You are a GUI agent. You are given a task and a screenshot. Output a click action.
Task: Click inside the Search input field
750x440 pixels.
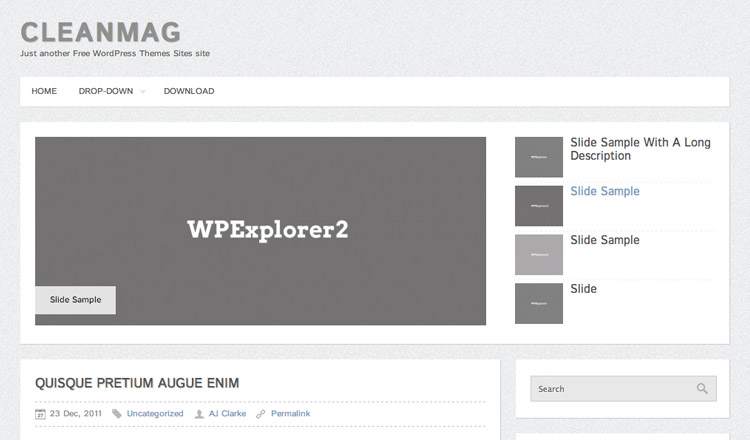tap(623, 389)
